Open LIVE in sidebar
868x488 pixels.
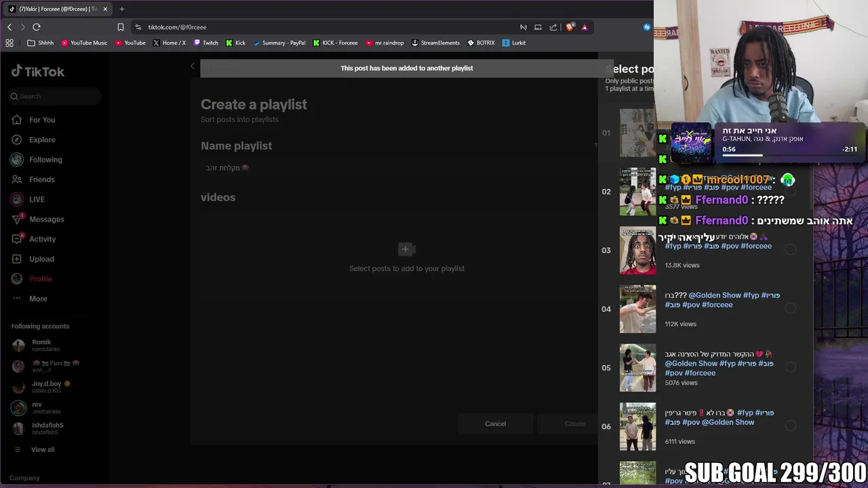37,199
